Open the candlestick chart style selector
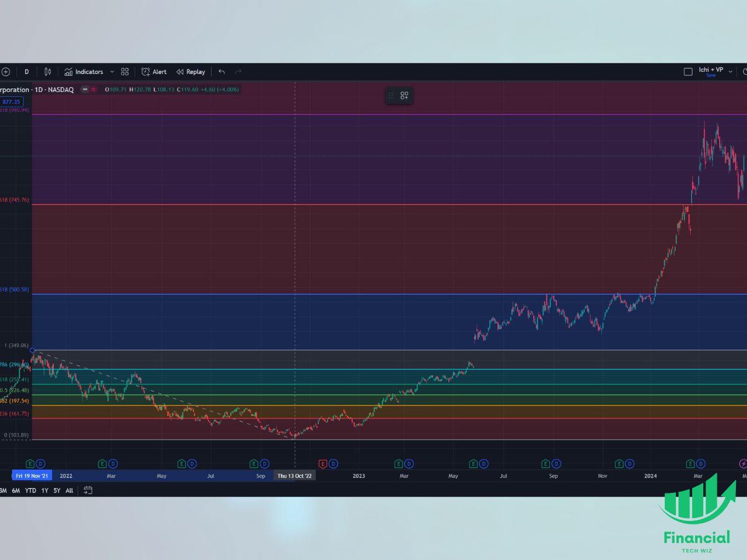The width and height of the screenshot is (747, 560). [48, 72]
